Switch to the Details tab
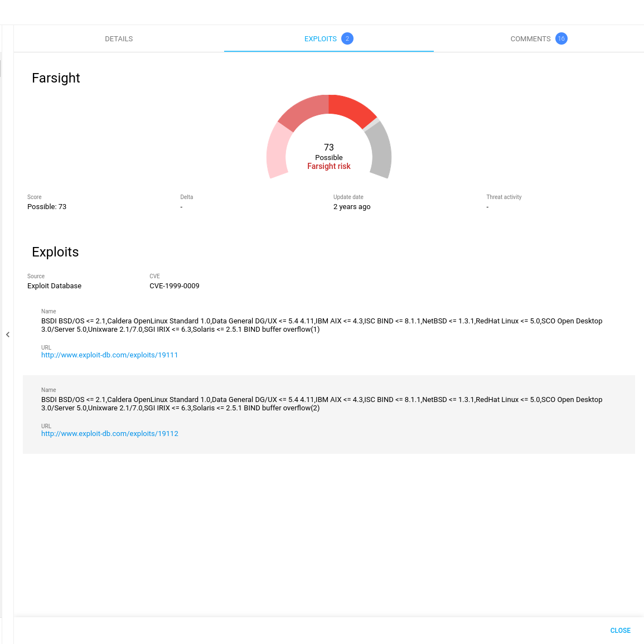The height and width of the screenshot is (644, 644). [x=119, y=39]
